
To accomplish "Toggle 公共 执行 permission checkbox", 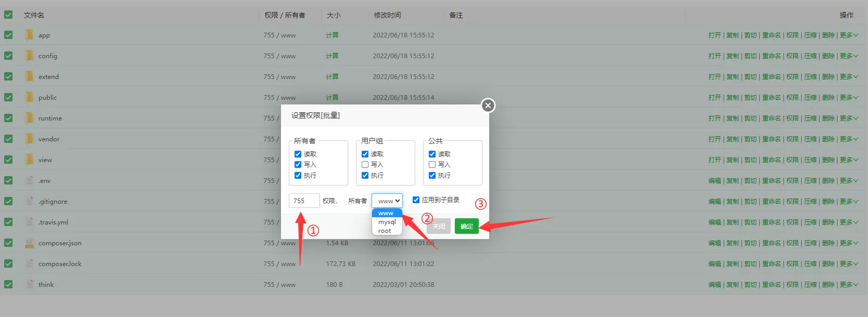I will [432, 175].
